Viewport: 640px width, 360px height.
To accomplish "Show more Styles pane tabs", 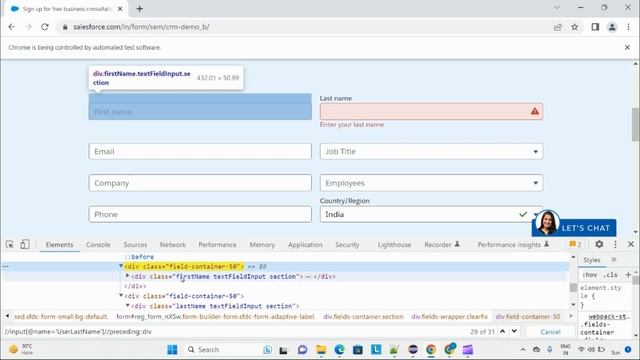I will pos(613,260).
